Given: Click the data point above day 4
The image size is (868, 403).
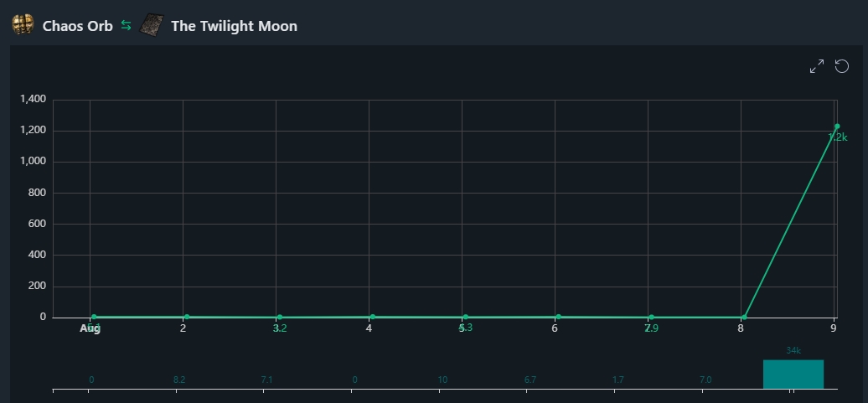Looking at the screenshot, I should (x=373, y=318).
